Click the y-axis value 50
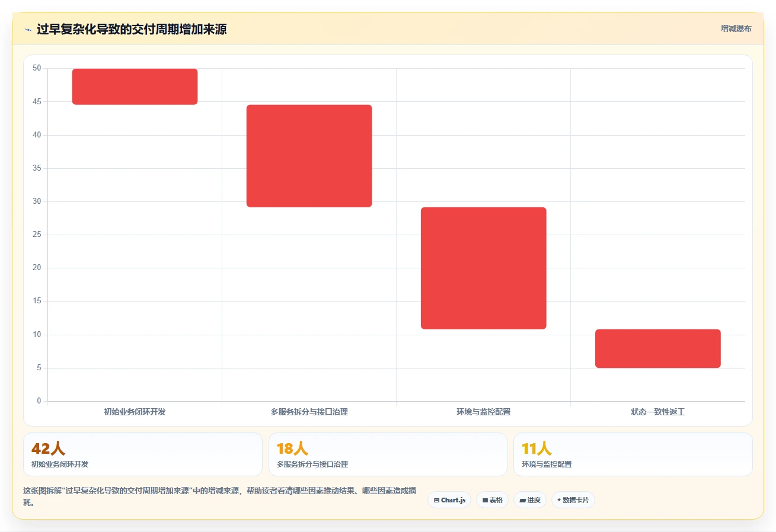Screen dimensions: 776x532 (x=37, y=68)
